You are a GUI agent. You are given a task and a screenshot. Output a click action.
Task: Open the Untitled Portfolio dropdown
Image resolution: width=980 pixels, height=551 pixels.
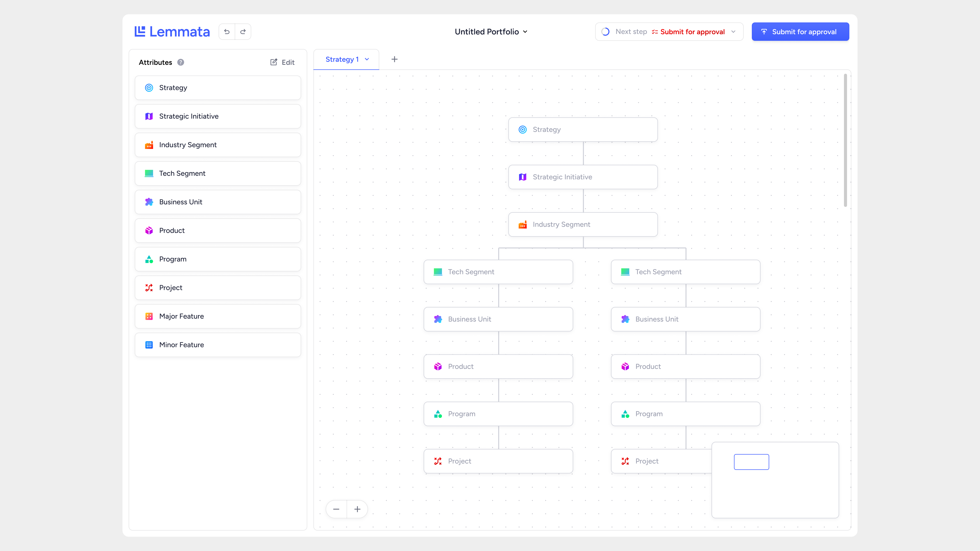tap(491, 32)
